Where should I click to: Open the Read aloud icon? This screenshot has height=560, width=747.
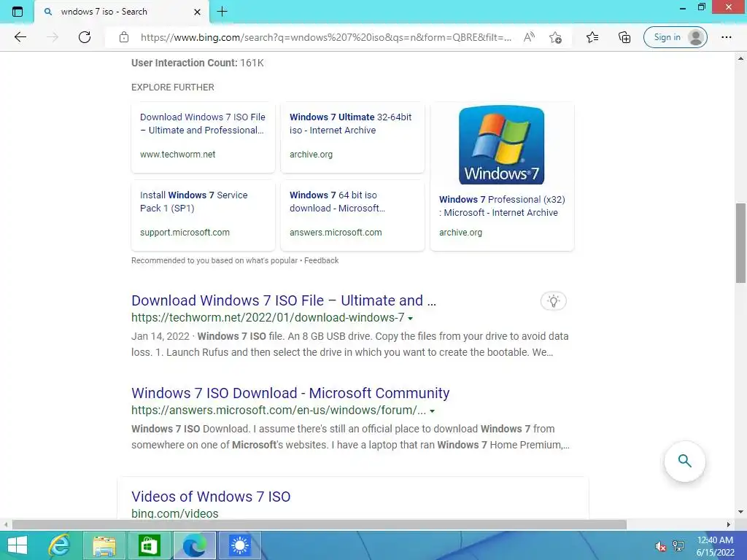pos(529,37)
